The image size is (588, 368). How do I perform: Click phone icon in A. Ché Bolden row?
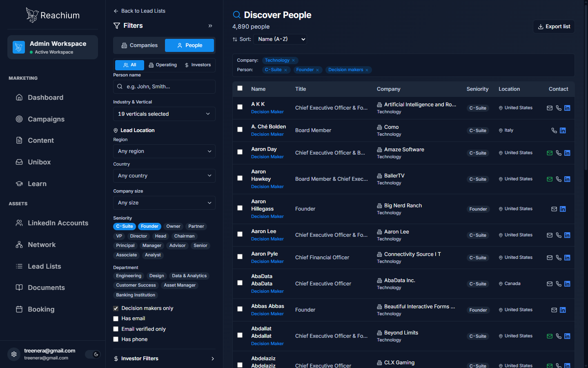point(554,130)
